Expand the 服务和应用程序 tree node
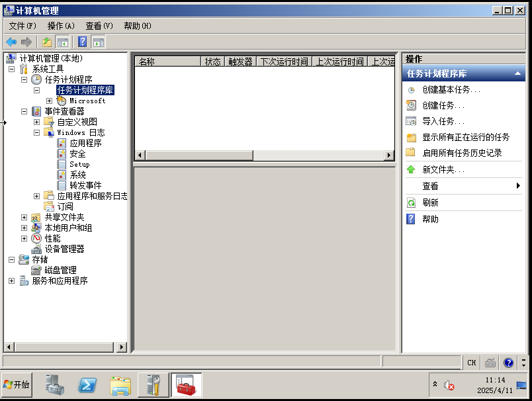 (11, 280)
